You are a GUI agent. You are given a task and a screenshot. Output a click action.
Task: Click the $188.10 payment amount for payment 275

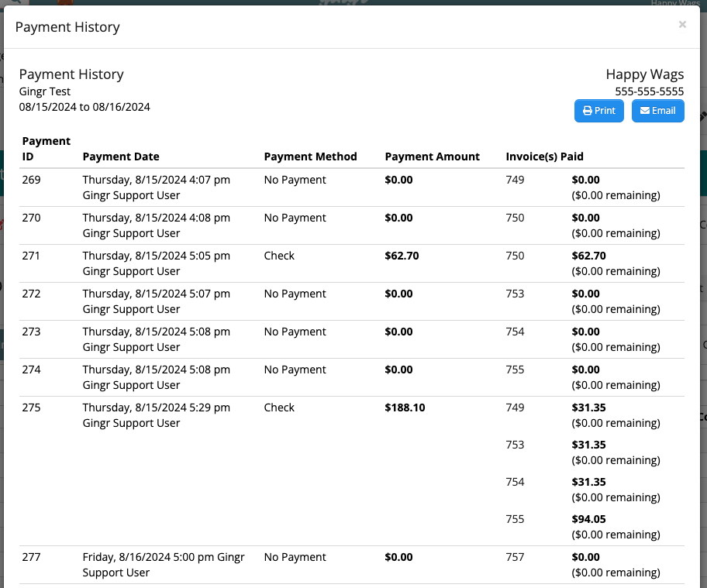[x=404, y=407]
